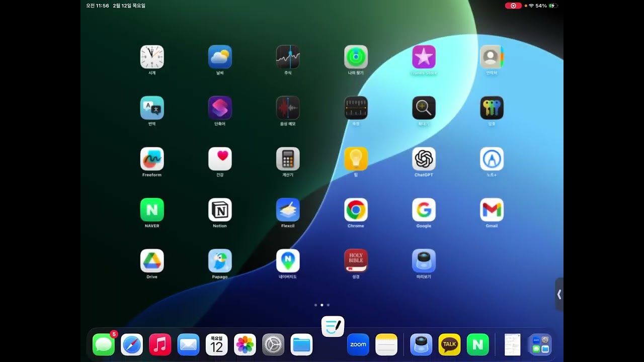644x362 pixels.
Task: Launch the 번역 (Translate) app
Action: click(152, 108)
